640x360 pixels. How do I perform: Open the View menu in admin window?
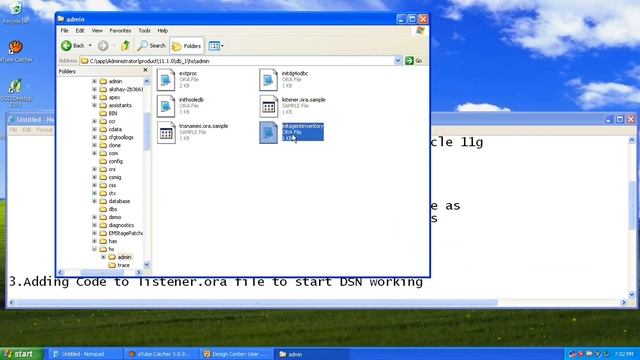[x=97, y=31]
